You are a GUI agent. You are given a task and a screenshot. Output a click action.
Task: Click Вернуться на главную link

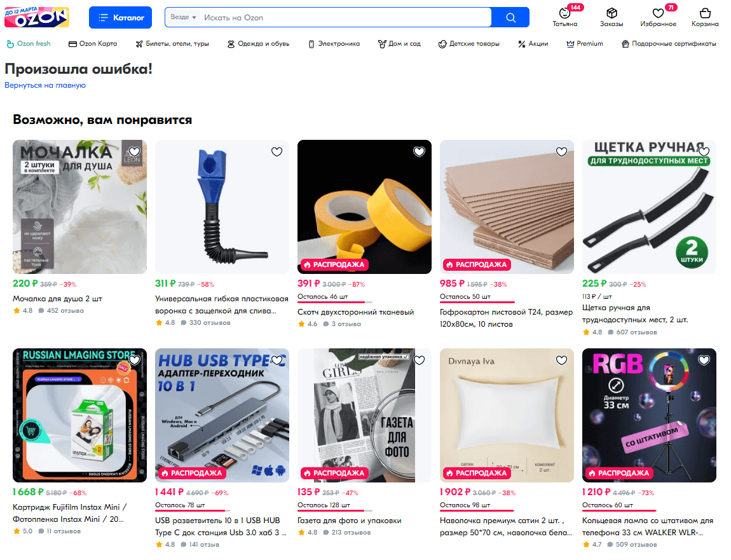click(x=45, y=85)
